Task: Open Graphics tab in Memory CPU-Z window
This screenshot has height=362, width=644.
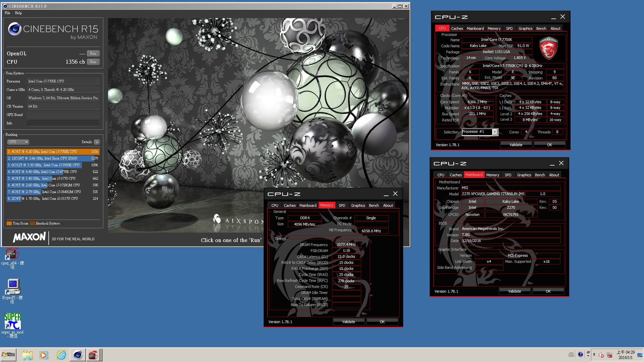Action: pyautogui.click(x=358, y=205)
